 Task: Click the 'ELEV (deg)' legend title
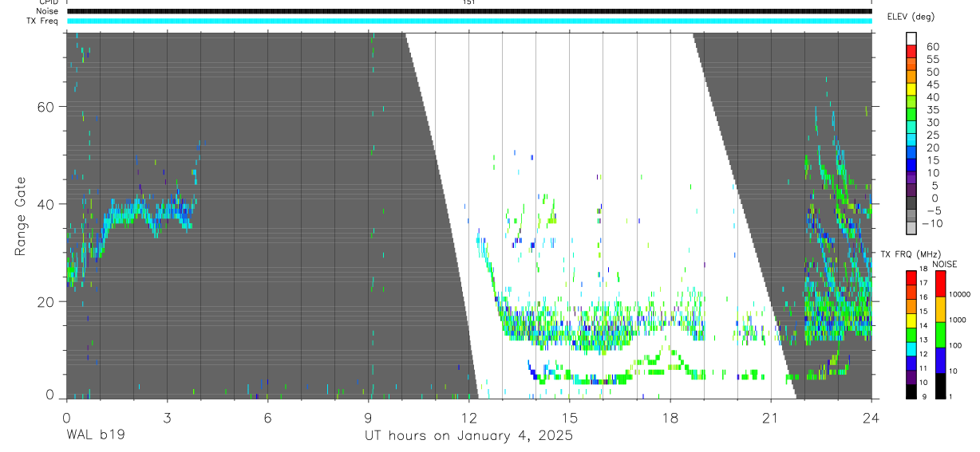point(911,17)
